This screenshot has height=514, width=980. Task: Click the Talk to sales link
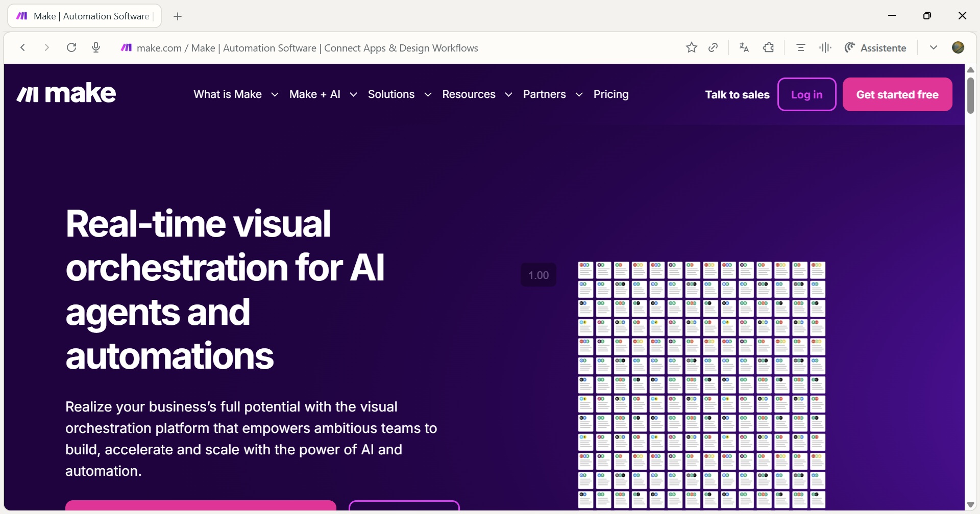click(x=737, y=94)
